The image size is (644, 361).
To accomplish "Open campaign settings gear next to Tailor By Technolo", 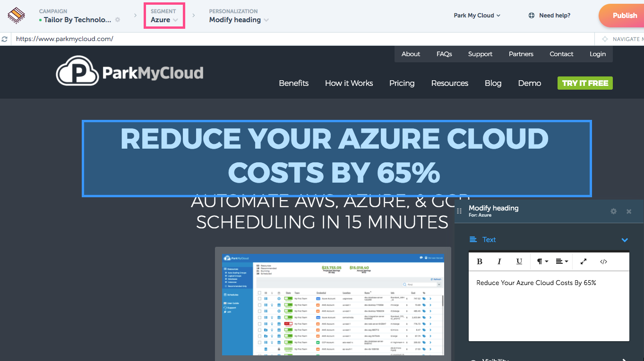I will tap(118, 20).
